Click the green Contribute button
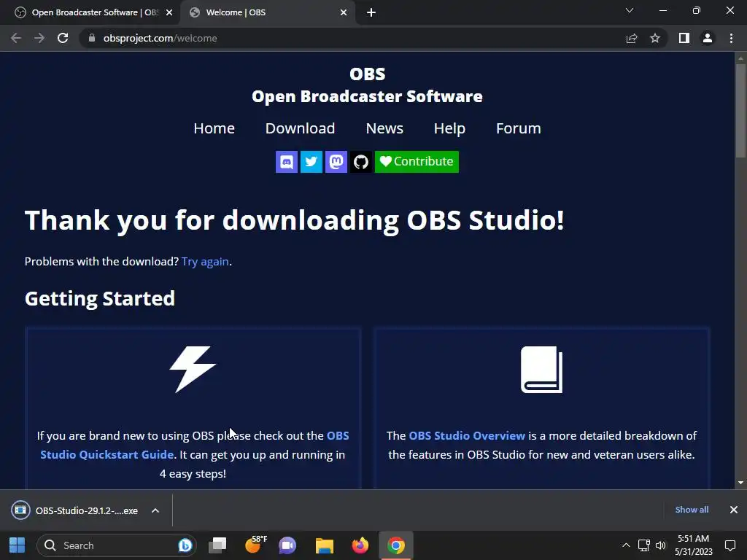The width and height of the screenshot is (747, 560). tap(417, 162)
